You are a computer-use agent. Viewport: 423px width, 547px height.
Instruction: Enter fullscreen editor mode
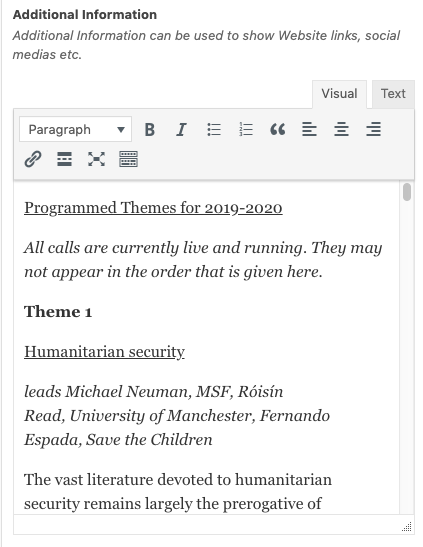point(96,159)
